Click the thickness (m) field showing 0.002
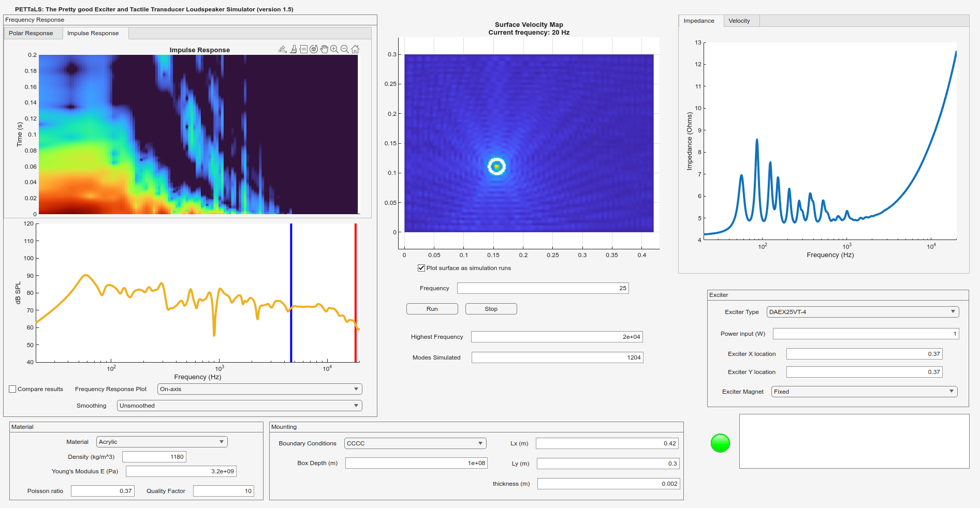 coord(609,484)
